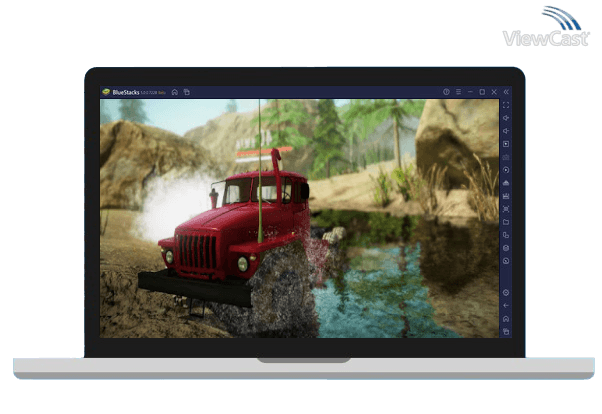Click the eco mode icon

pos(506,261)
